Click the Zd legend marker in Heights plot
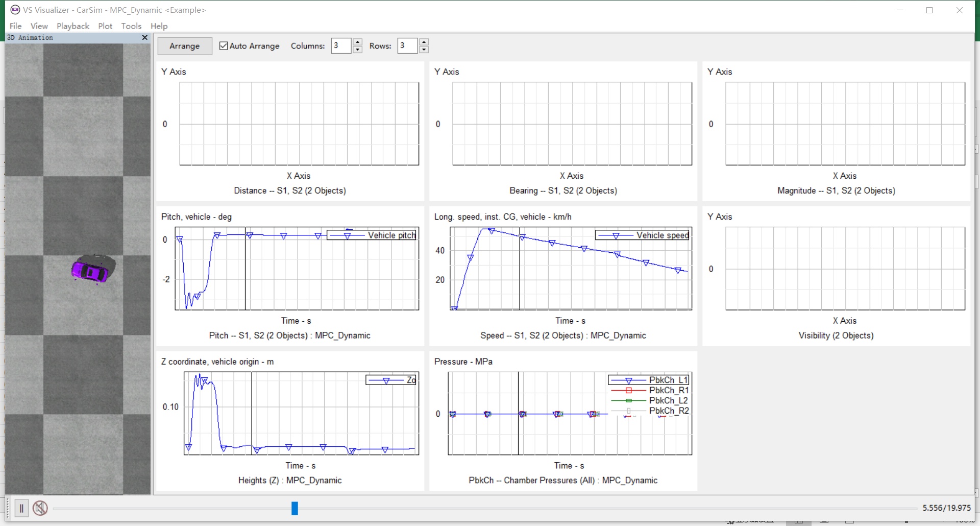Viewport: 980px width, 526px height. tap(386, 380)
